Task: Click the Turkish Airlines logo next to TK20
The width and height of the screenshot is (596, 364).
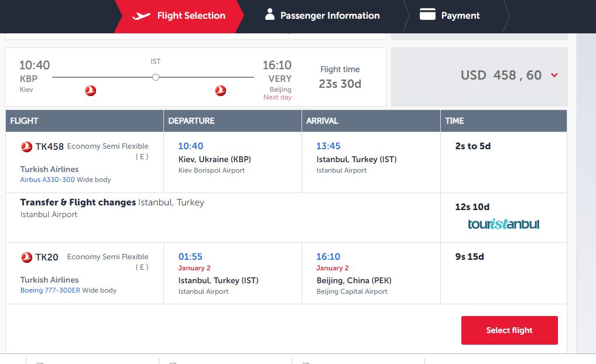Action: click(x=26, y=257)
